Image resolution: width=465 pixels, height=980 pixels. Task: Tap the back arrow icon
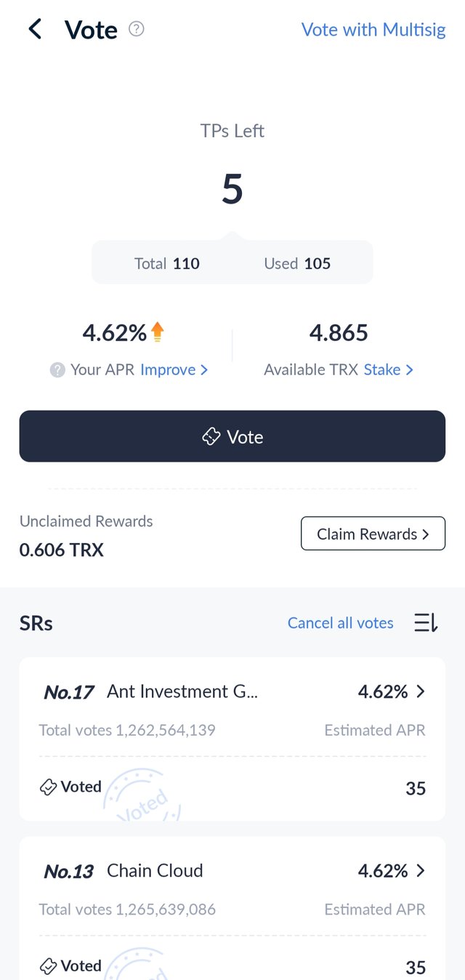coord(35,29)
